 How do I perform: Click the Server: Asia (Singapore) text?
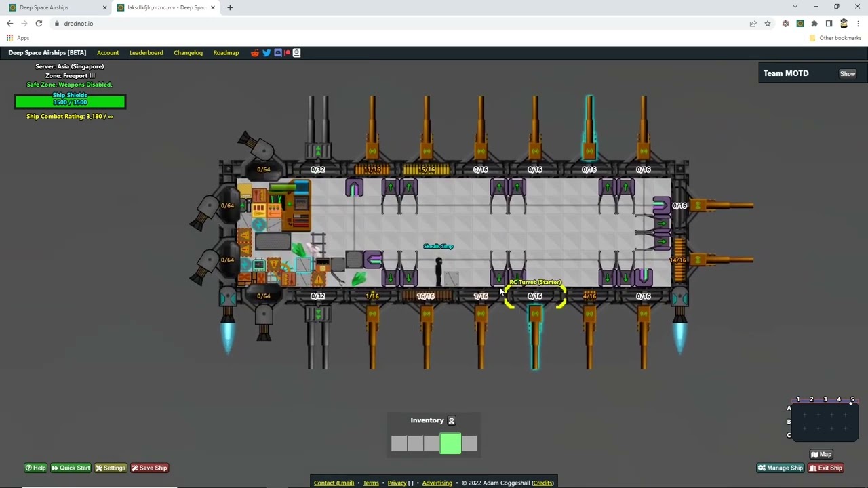tap(70, 66)
